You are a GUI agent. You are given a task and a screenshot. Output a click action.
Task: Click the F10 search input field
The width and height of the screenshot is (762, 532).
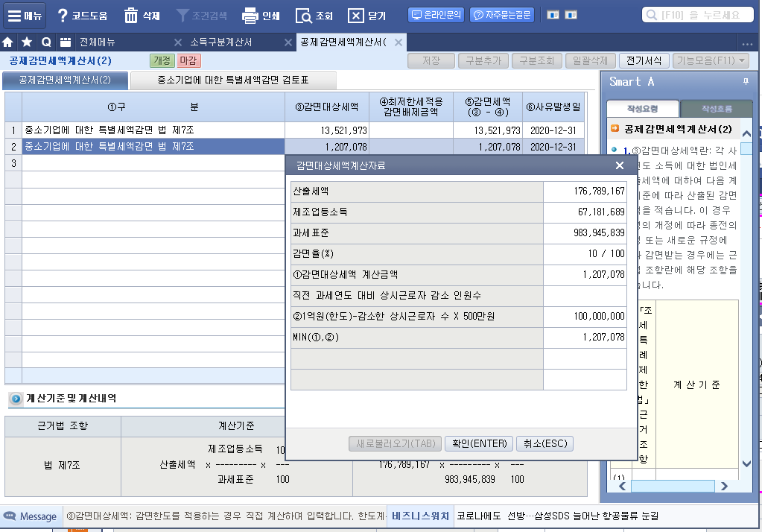tap(699, 16)
